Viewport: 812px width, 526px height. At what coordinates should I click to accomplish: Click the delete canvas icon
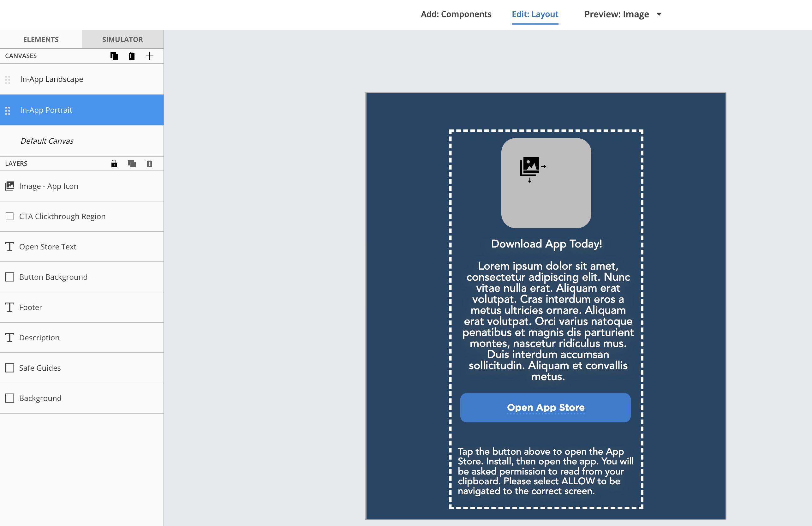tap(132, 56)
